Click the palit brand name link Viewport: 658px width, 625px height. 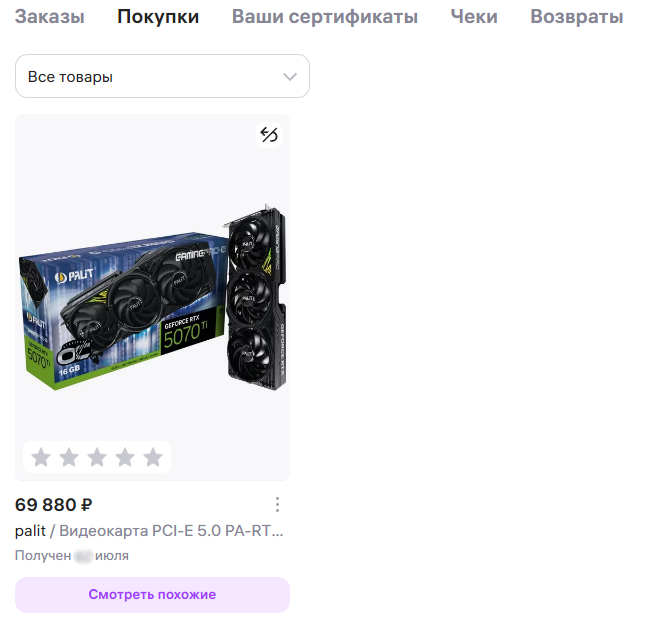click(x=30, y=531)
